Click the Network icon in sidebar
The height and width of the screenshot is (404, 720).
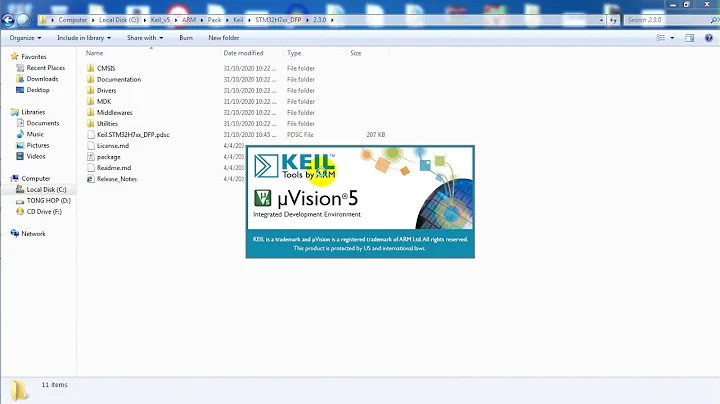15,233
